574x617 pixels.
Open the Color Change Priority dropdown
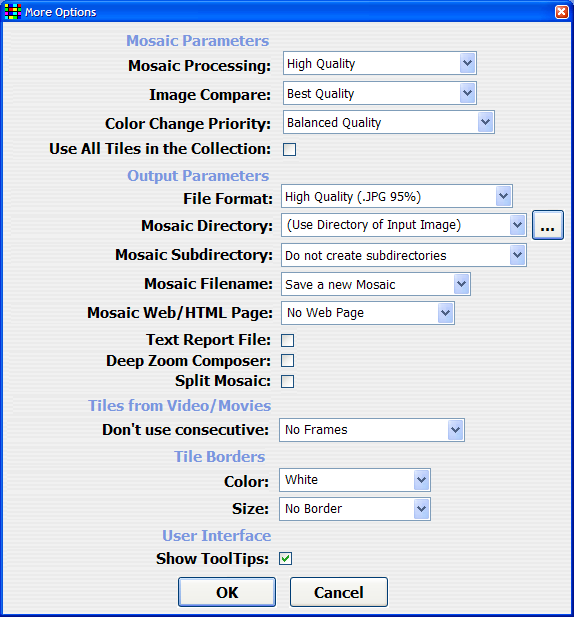point(389,122)
